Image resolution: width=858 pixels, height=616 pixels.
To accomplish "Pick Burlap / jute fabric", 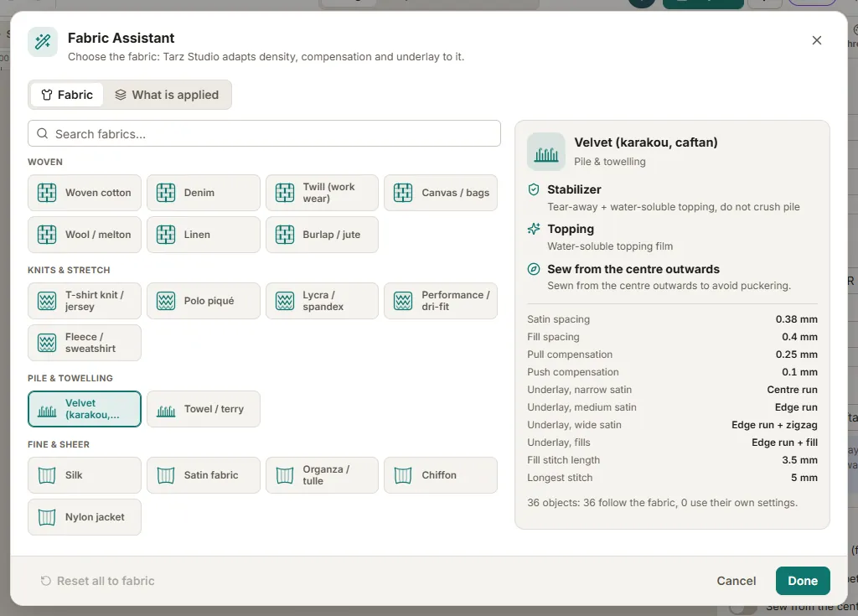I will 322,235.
